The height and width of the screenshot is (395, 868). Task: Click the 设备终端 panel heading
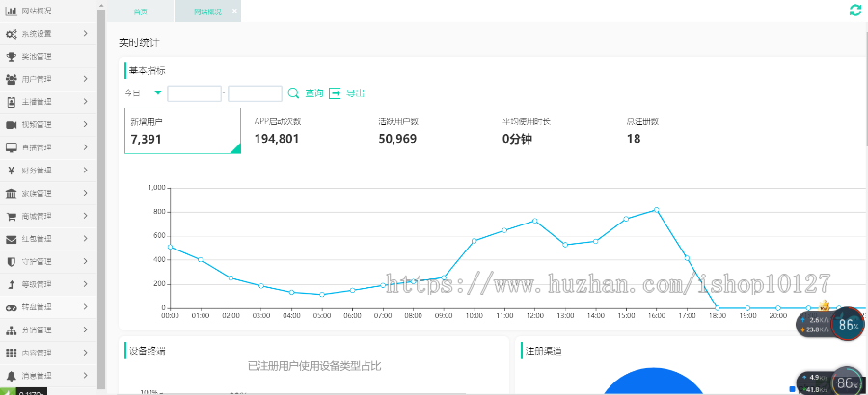tap(148, 351)
